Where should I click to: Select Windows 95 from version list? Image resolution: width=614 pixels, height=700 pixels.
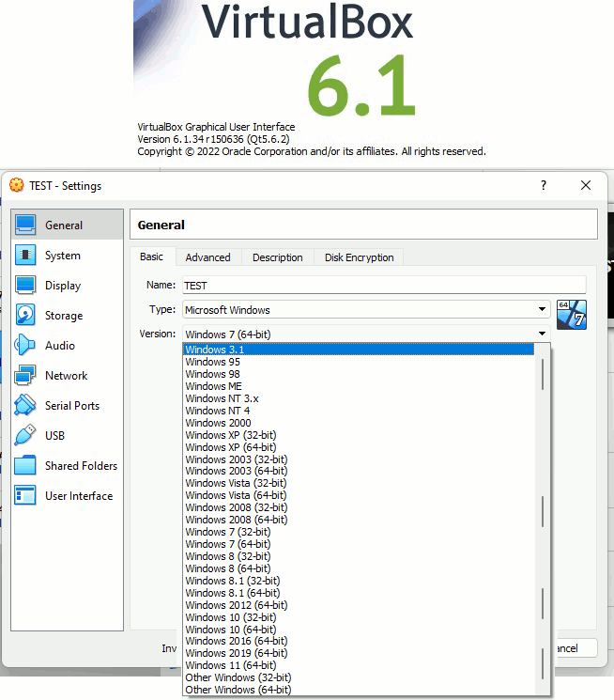pos(359,362)
